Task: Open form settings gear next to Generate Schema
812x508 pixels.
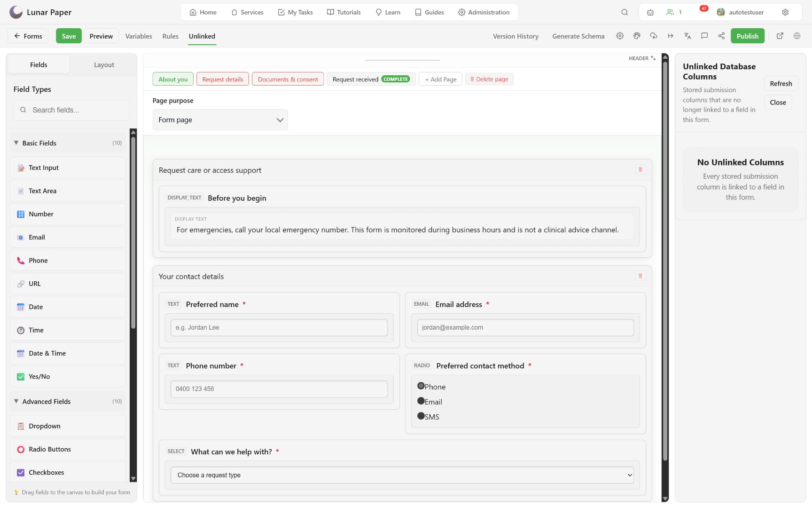Action: click(620, 36)
